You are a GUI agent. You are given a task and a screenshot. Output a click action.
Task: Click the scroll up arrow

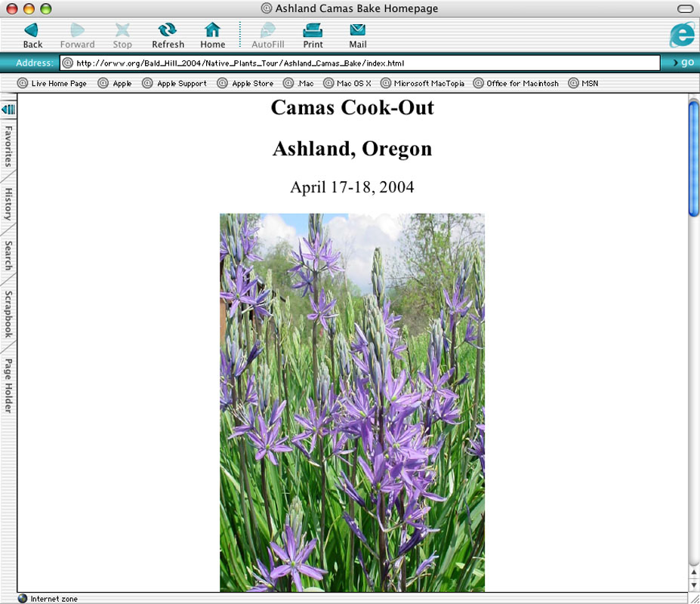694,572
